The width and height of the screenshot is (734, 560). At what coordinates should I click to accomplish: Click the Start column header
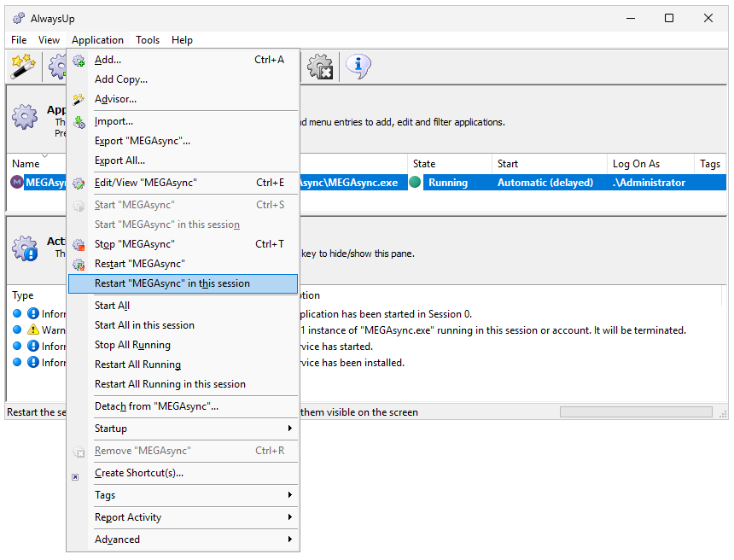(508, 164)
